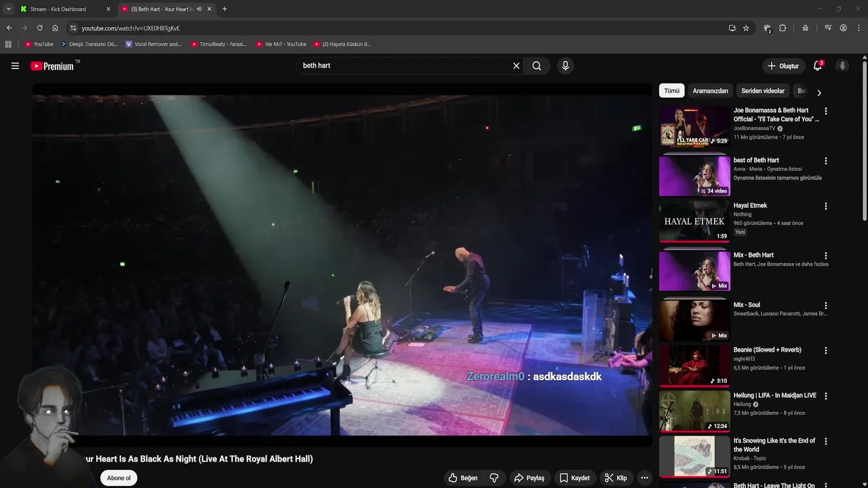Open options for Hayal Etmek video
The width and height of the screenshot is (868, 488).
825,206
